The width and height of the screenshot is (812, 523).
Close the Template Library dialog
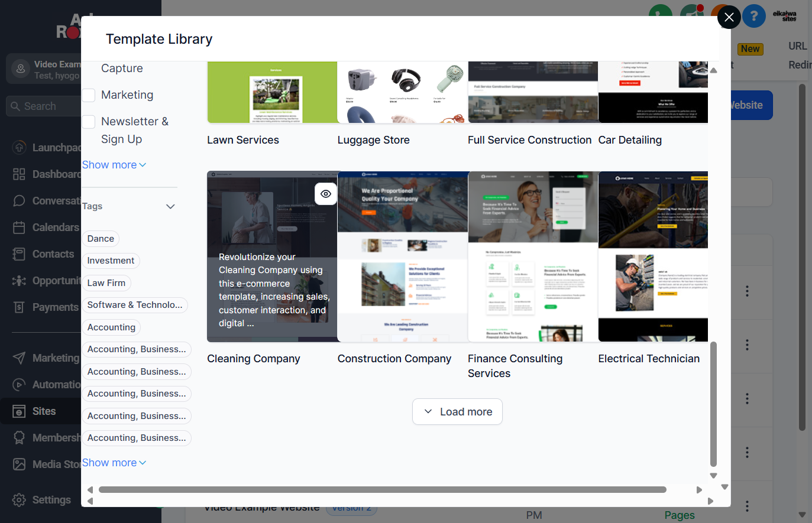pos(729,17)
